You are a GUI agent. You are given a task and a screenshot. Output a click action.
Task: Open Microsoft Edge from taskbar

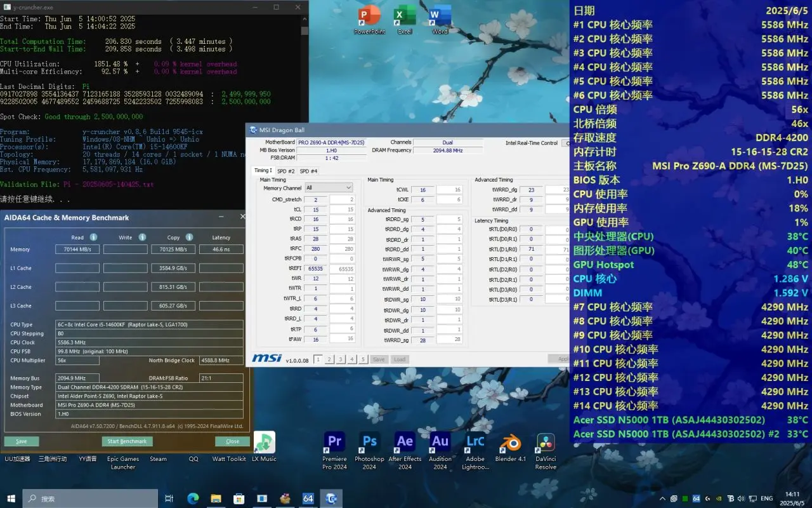pos(193,498)
